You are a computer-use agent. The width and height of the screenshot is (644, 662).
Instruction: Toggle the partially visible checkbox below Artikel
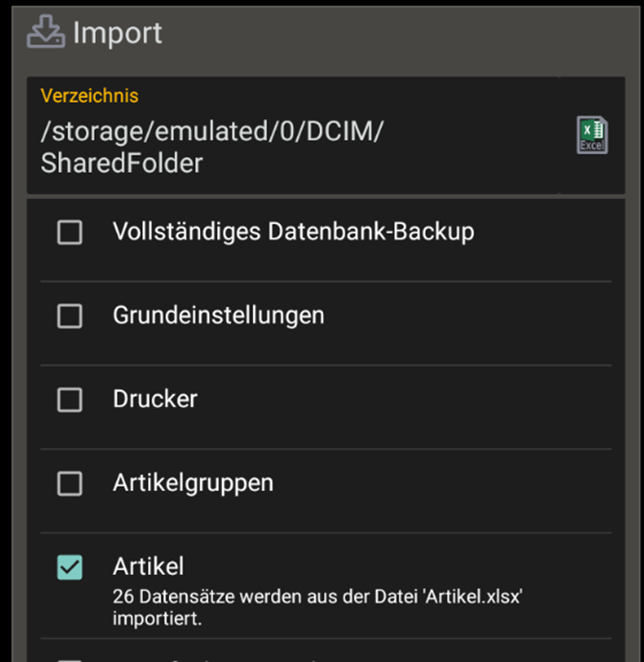(x=70, y=658)
